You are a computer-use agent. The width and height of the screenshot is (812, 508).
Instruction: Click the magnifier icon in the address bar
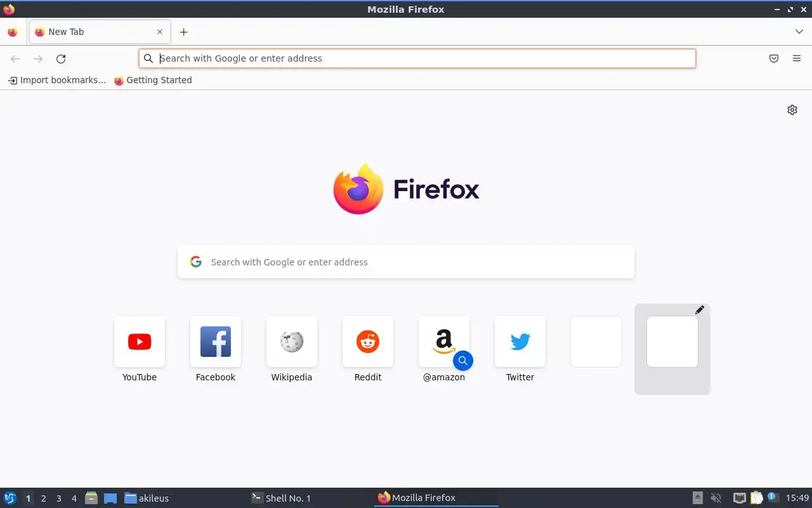[148, 58]
